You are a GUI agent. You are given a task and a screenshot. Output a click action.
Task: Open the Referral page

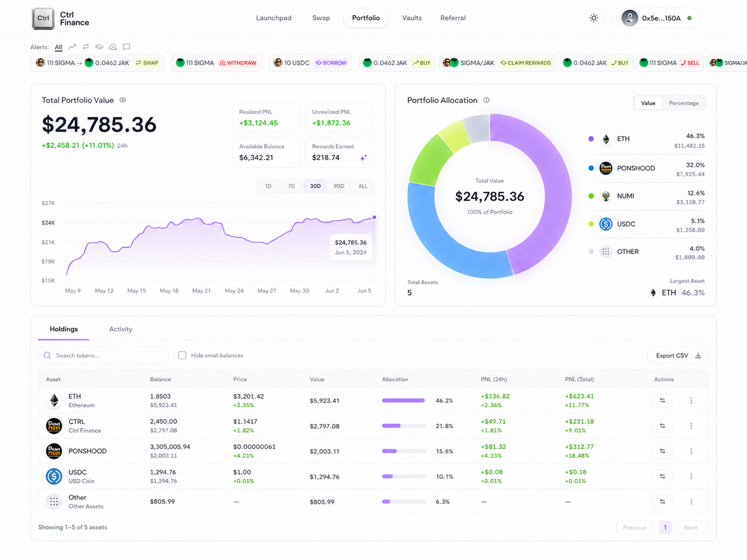[x=453, y=18]
